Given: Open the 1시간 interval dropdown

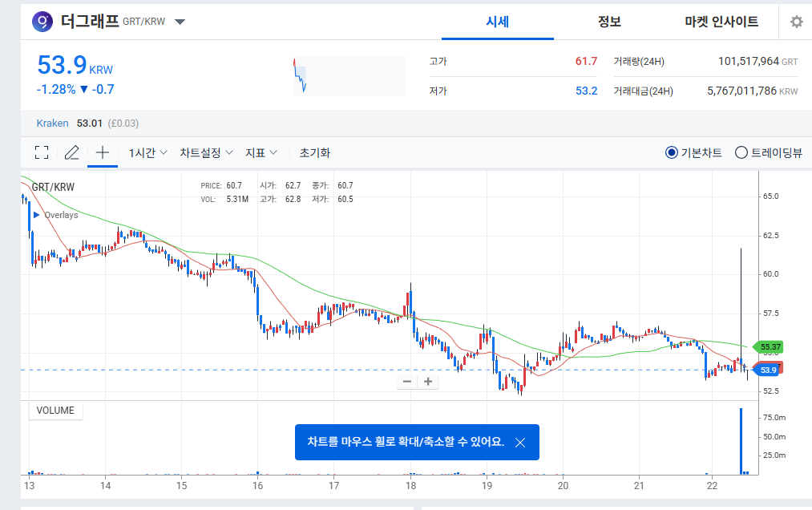Looking at the screenshot, I should coord(147,152).
